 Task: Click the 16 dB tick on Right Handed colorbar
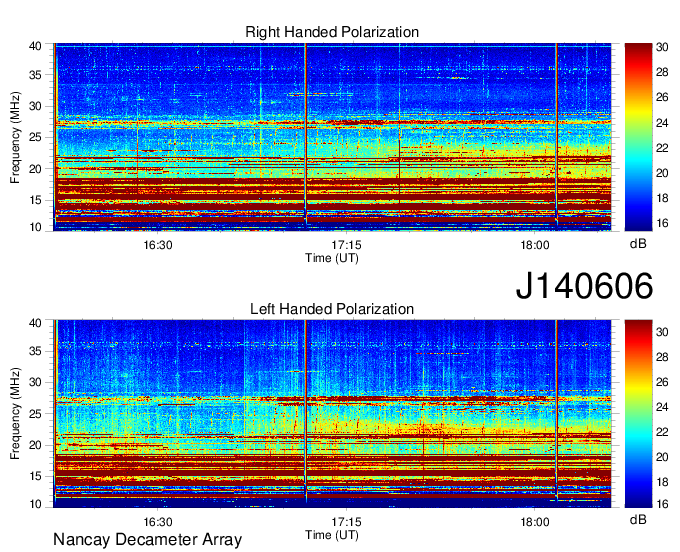662,223
